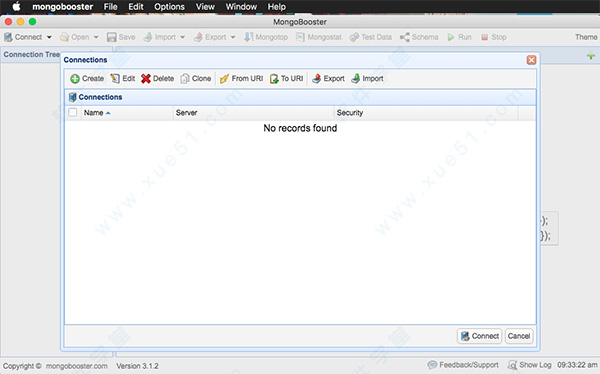Open the Test Data generator
600x374 pixels.
click(x=371, y=37)
